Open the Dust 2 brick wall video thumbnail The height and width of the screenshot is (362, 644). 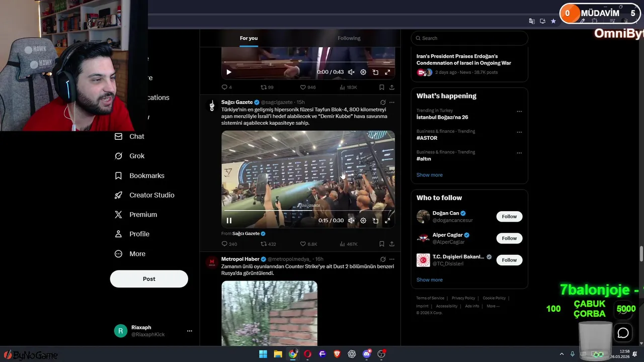tap(269, 313)
